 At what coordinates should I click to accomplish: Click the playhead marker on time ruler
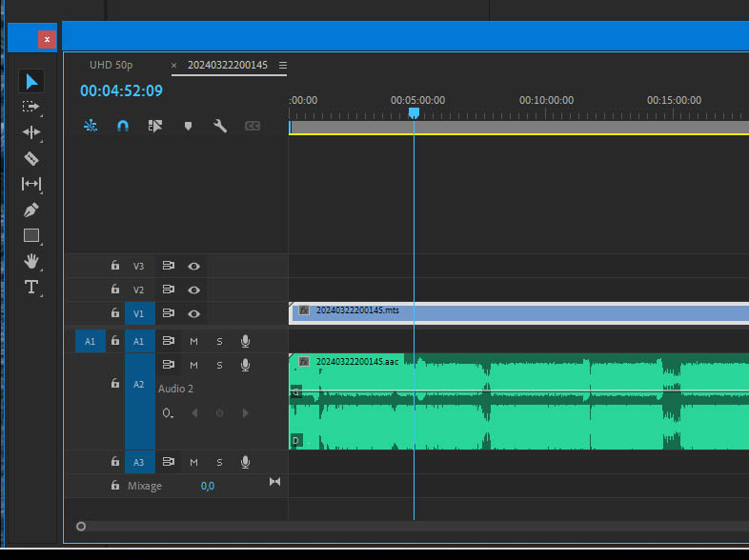pyautogui.click(x=414, y=113)
